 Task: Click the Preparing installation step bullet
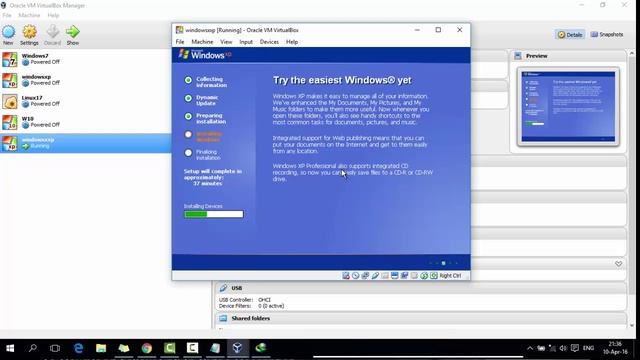click(188, 116)
